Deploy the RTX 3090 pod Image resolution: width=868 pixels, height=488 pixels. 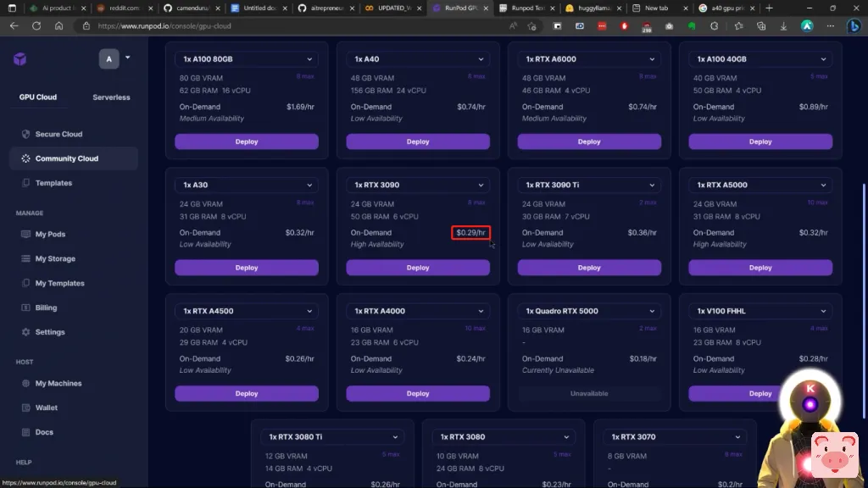tap(418, 268)
